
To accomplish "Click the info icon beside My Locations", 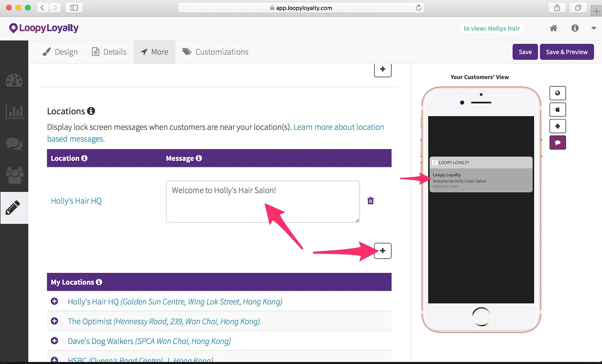I will click(x=99, y=282).
